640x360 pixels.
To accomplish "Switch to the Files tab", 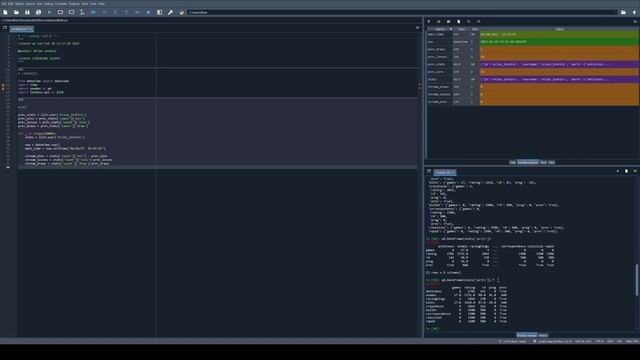I will coord(552,162).
